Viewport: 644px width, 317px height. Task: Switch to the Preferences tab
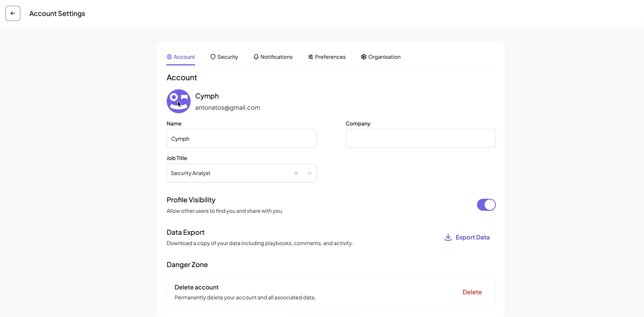tap(327, 57)
